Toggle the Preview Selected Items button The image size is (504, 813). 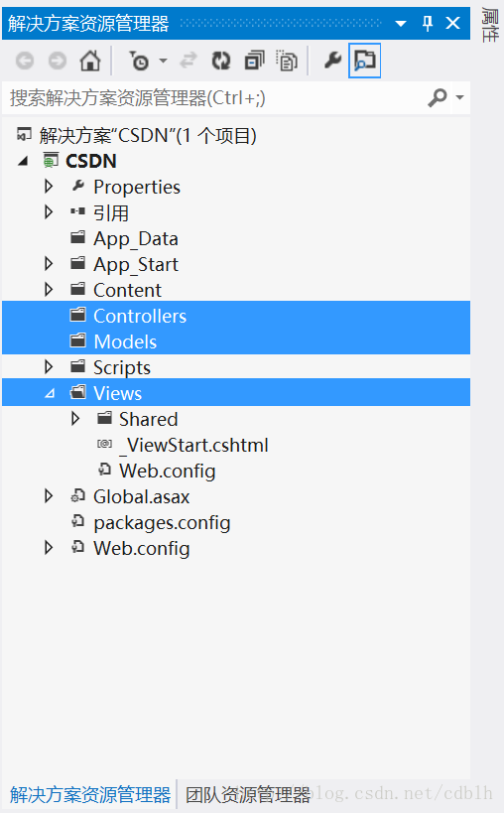point(365,61)
